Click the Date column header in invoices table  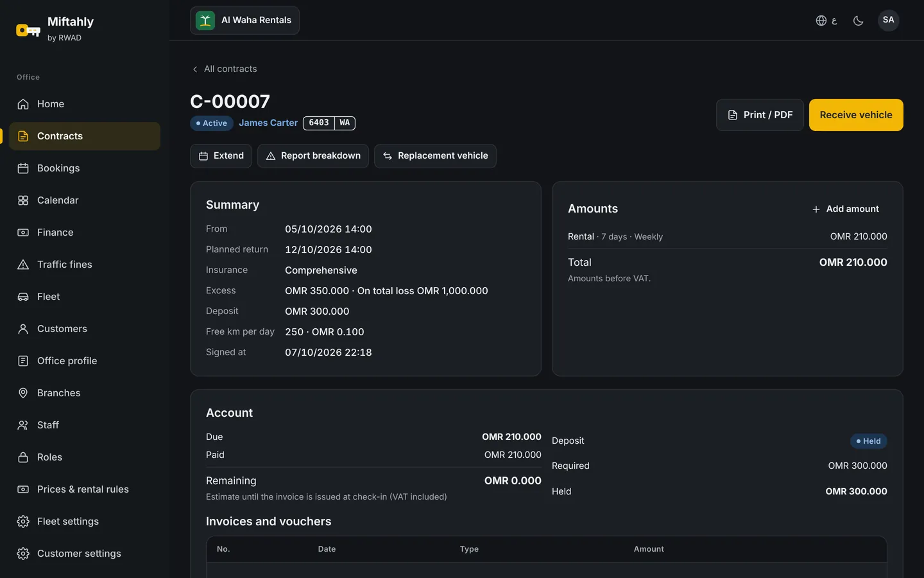[x=327, y=549]
